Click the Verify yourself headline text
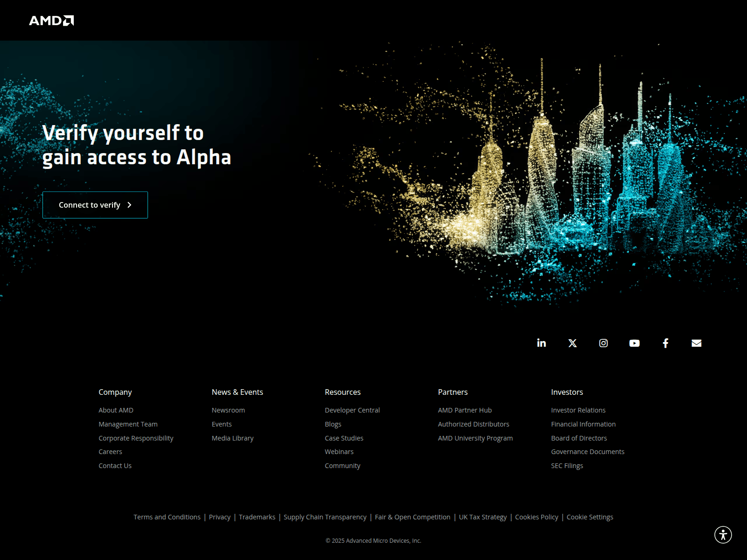The image size is (747, 560). [x=136, y=145]
